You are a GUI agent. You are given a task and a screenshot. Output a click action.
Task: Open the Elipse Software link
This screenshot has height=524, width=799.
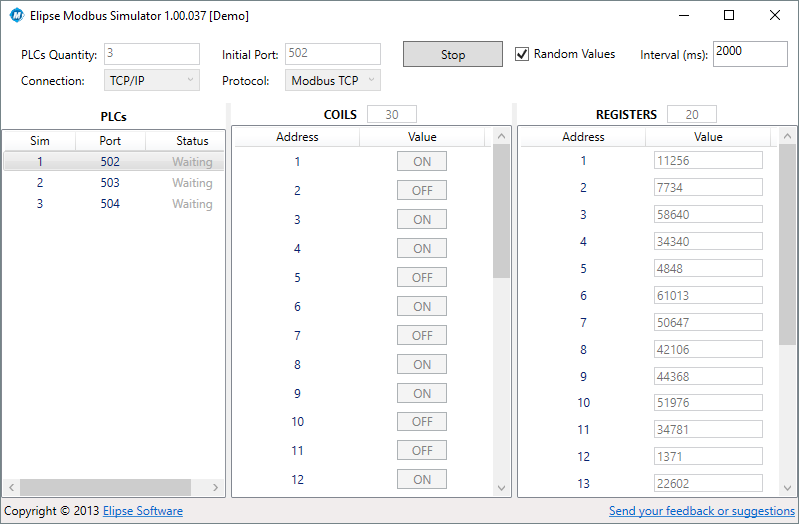point(143,511)
